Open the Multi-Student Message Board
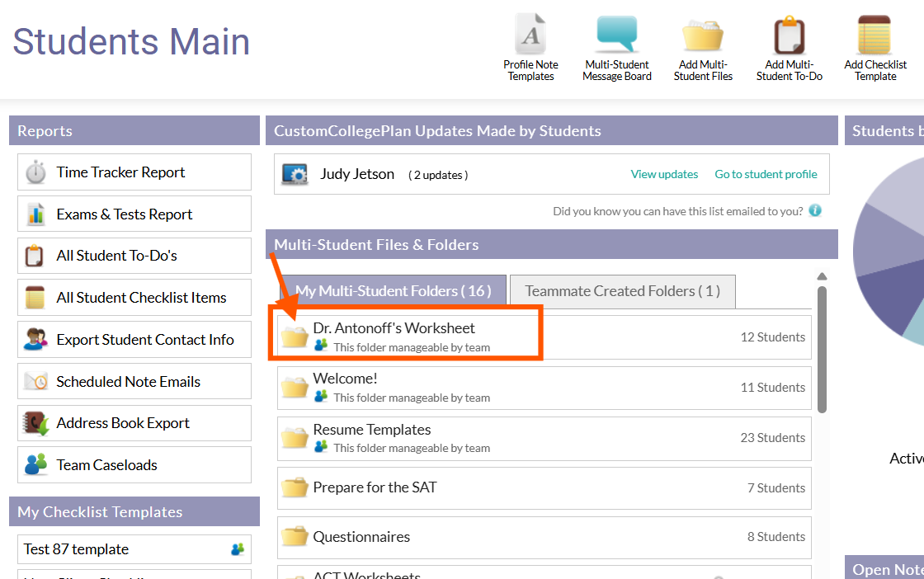Viewport: 924px width, 579px height. coord(616,35)
